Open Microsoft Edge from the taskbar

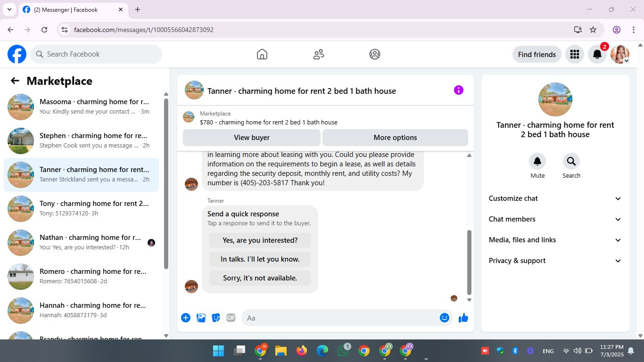(322, 351)
